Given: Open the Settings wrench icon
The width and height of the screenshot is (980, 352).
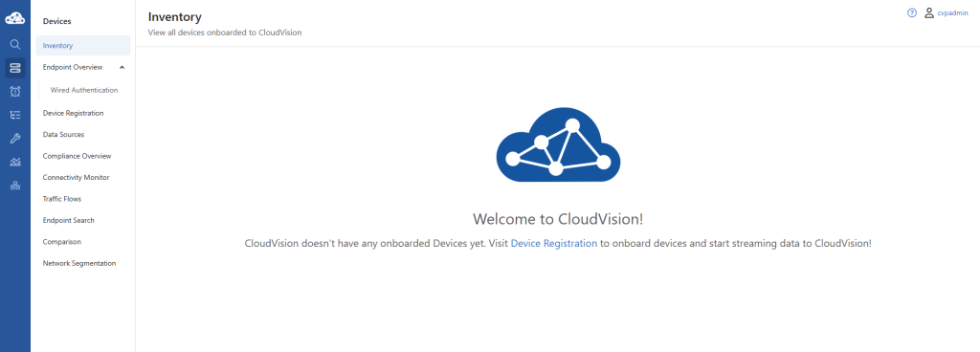Looking at the screenshot, I should (x=15, y=139).
